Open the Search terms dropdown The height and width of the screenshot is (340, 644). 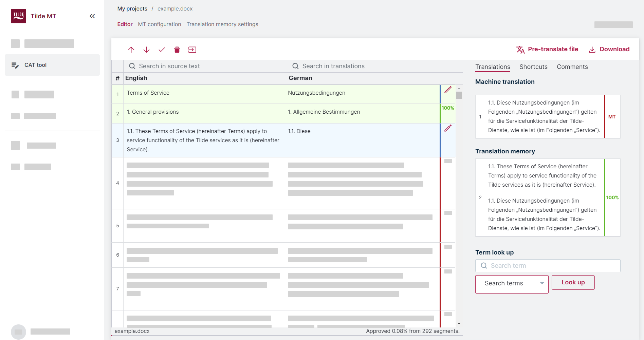[512, 284]
